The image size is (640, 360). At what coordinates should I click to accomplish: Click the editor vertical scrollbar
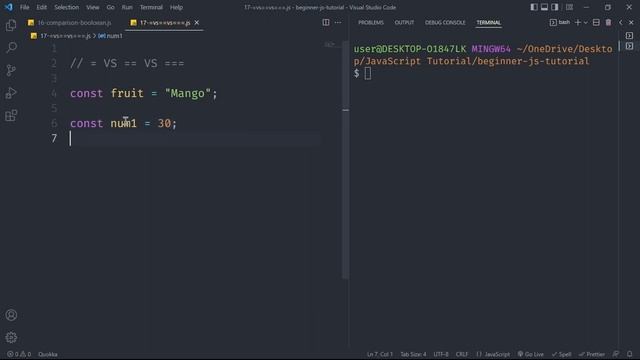click(346, 159)
